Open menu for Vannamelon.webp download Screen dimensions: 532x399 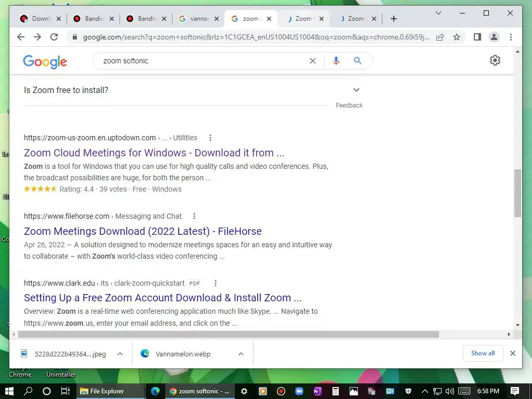tap(241, 354)
